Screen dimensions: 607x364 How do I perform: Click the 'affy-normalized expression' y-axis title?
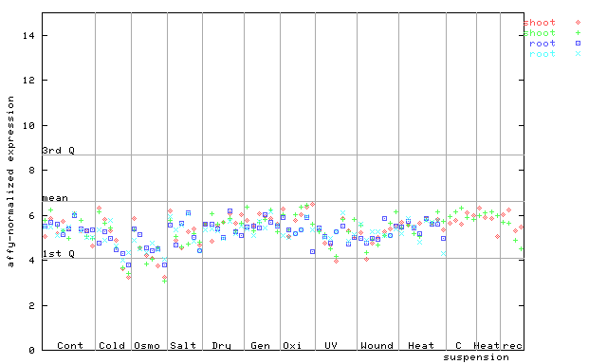pos(10,181)
